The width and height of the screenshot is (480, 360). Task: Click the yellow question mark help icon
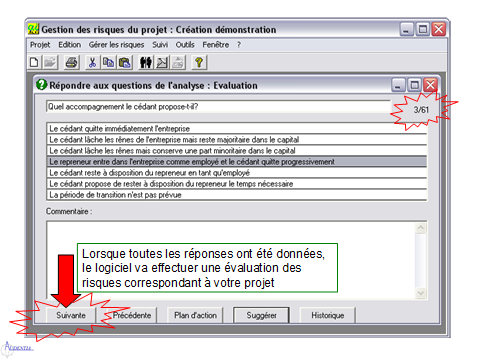199,62
